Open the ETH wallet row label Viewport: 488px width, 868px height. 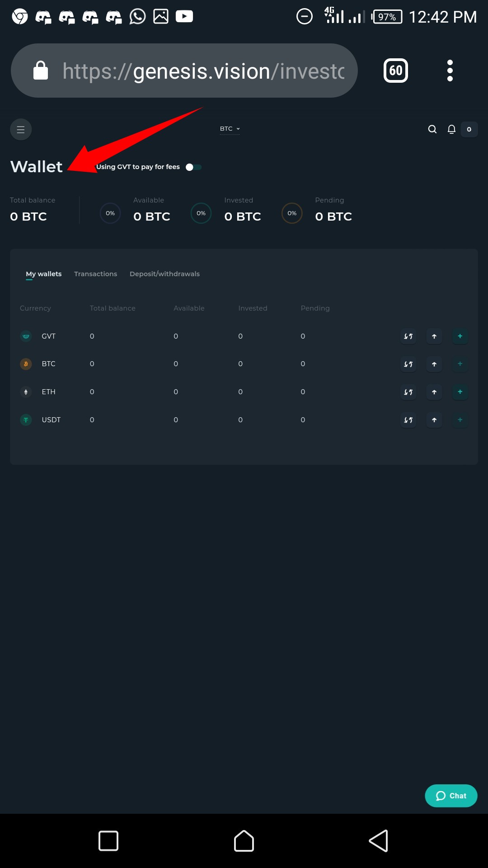click(x=48, y=392)
